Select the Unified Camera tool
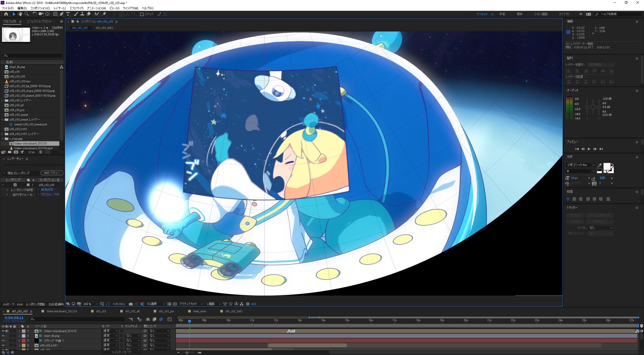The height and width of the screenshot is (355, 644). pos(41,14)
